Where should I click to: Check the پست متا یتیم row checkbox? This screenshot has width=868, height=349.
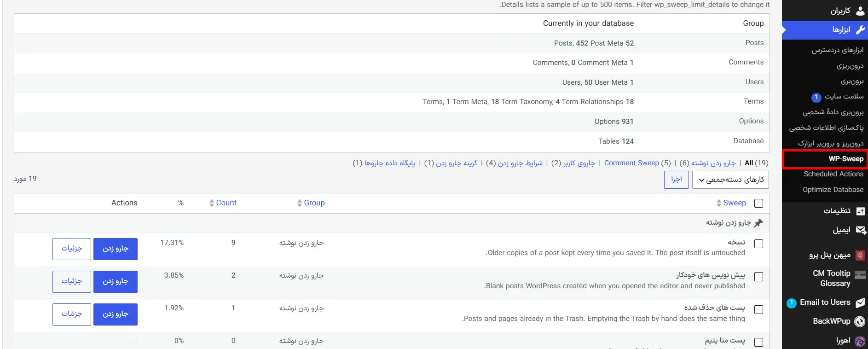click(x=759, y=342)
